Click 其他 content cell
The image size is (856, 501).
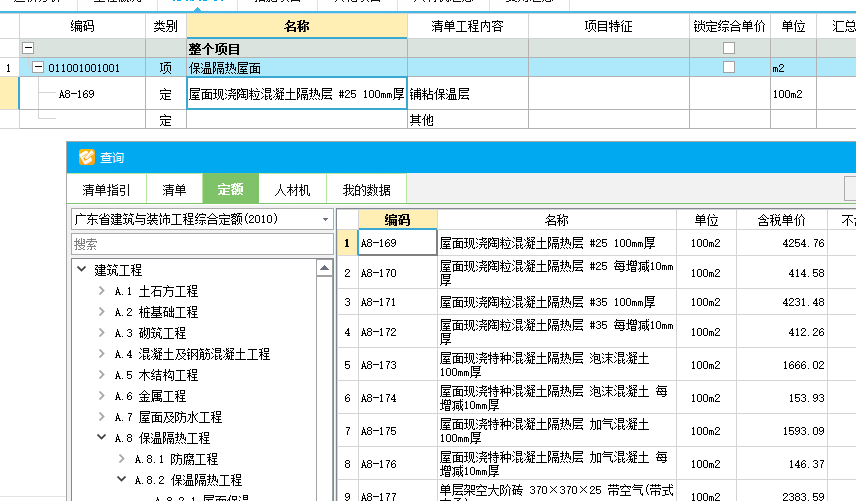coord(468,120)
